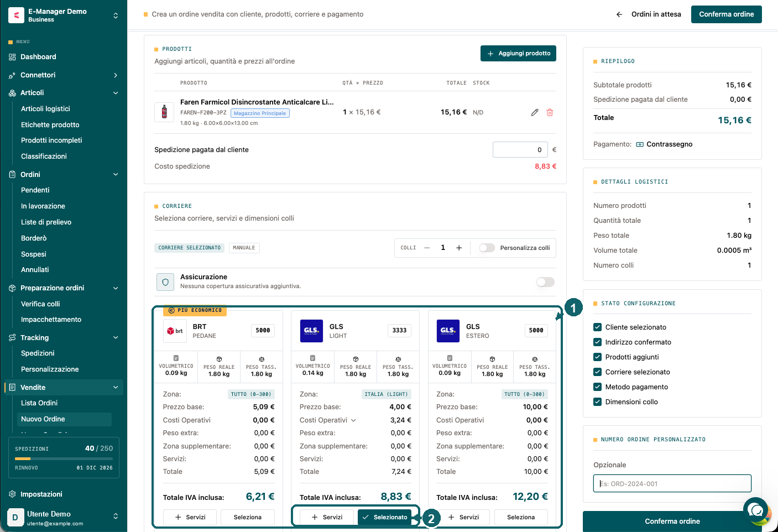Click the custom order number input field
The width and height of the screenshot is (778, 532).
[x=672, y=483]
